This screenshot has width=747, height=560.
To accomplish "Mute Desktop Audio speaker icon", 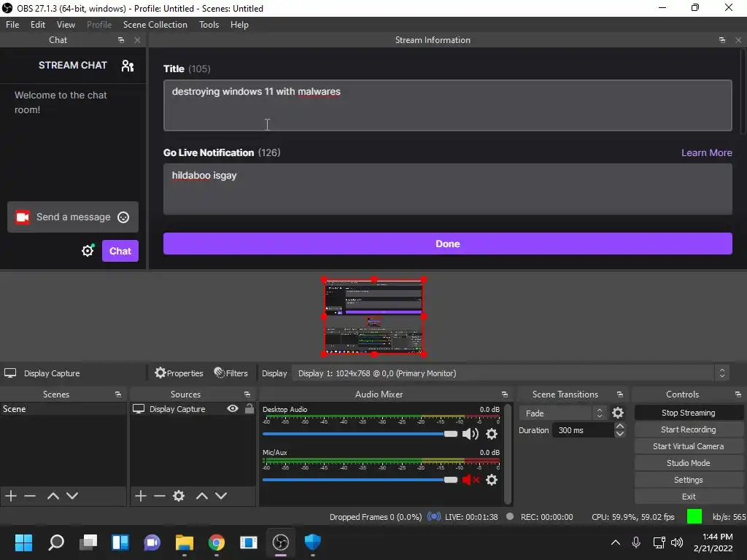I will click(471, 434).
